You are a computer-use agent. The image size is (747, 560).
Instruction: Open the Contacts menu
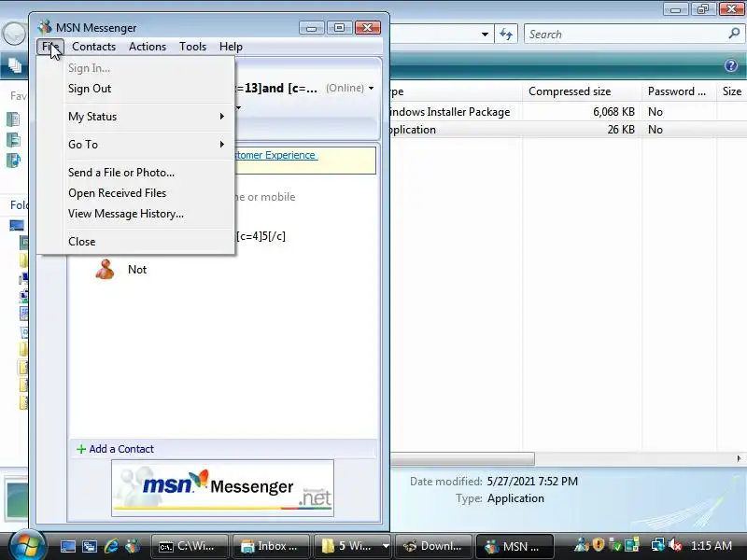point(94,47)
